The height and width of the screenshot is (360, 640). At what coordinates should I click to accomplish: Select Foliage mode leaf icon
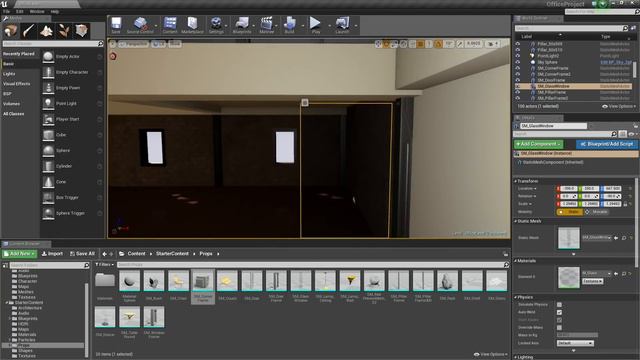[x=64, y=31]
